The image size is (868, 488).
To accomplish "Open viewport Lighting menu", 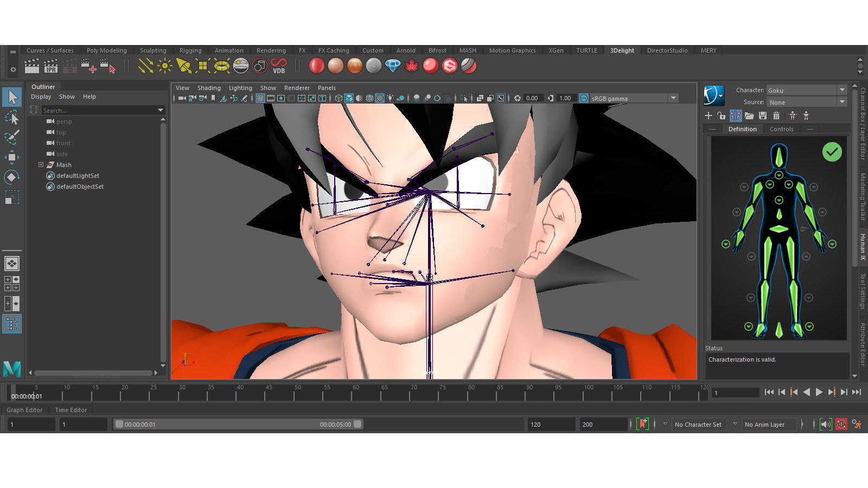I will click(240, 88).
